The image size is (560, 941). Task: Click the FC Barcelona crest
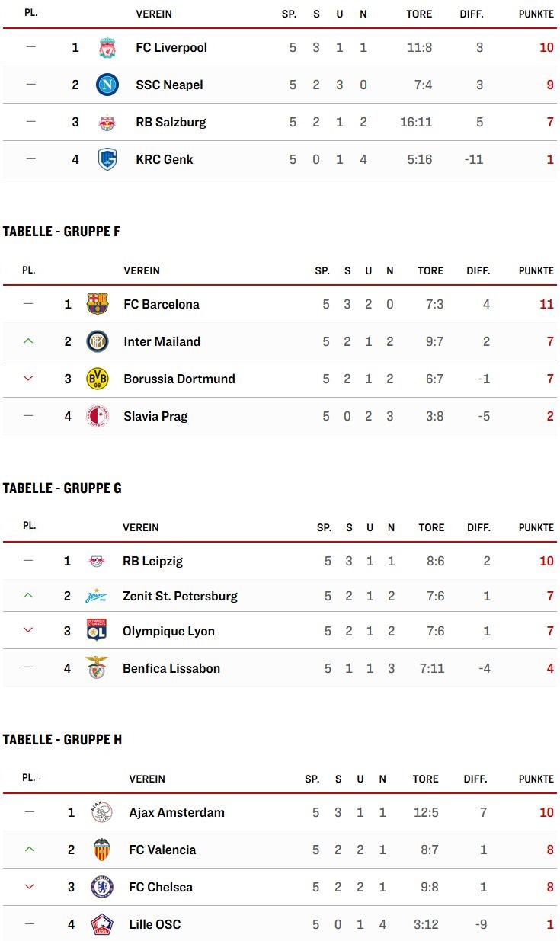point(98,304)
